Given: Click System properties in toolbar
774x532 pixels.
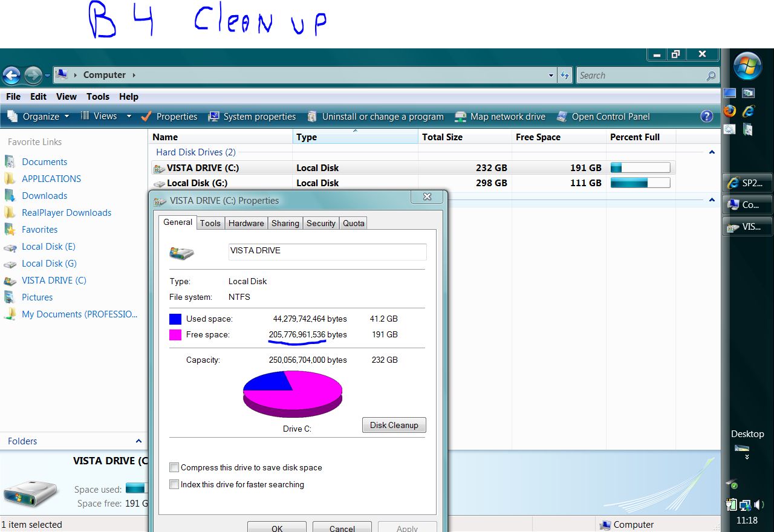Looking at the screenshot, I should pyautogui.click(x=252, y=117).
